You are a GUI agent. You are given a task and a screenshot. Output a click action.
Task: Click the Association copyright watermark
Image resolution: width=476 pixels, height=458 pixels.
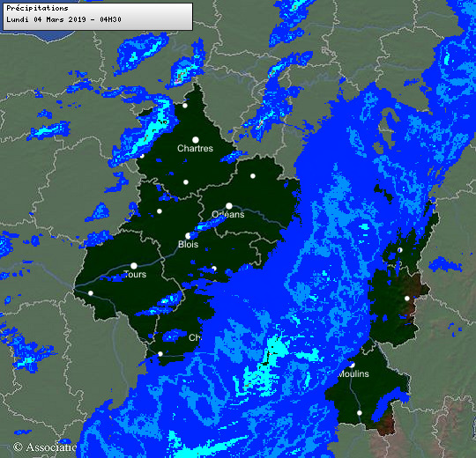[x=45, y=447]
